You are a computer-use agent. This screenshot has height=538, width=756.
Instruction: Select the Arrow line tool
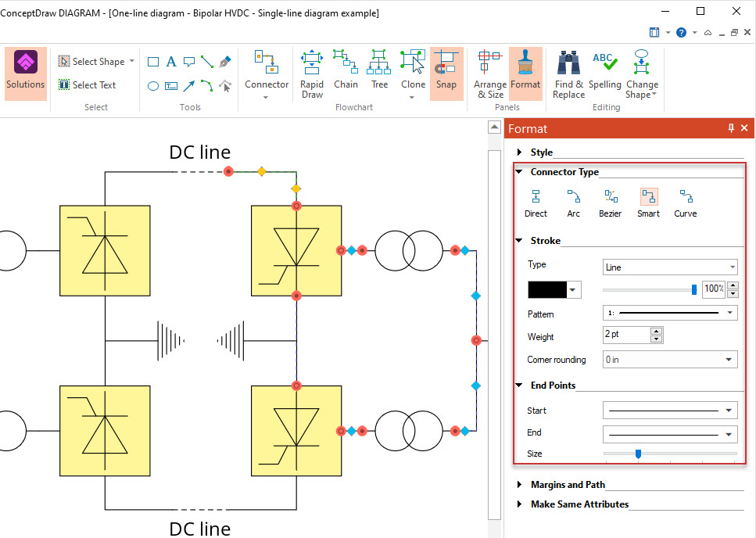pos(189,86)
